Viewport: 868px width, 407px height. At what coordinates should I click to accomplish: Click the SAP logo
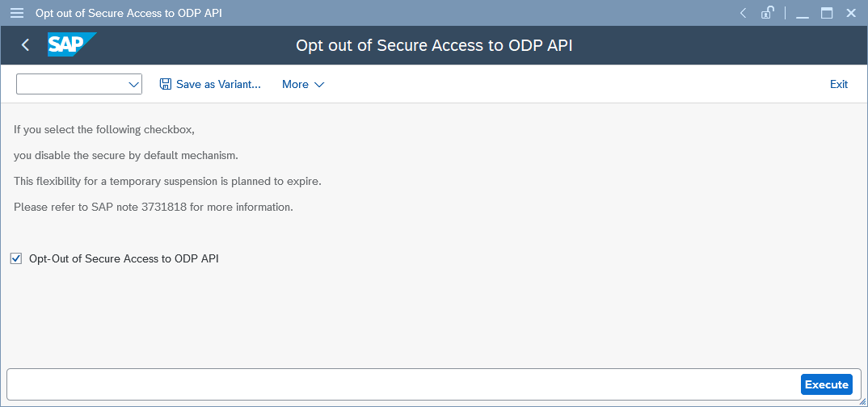[72, 44]
